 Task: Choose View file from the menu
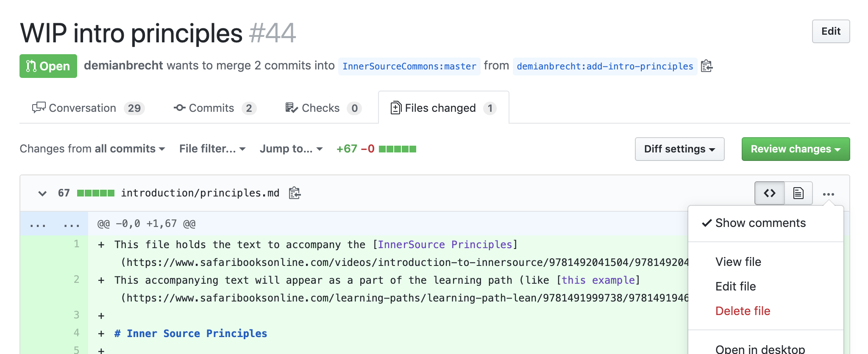738,262
